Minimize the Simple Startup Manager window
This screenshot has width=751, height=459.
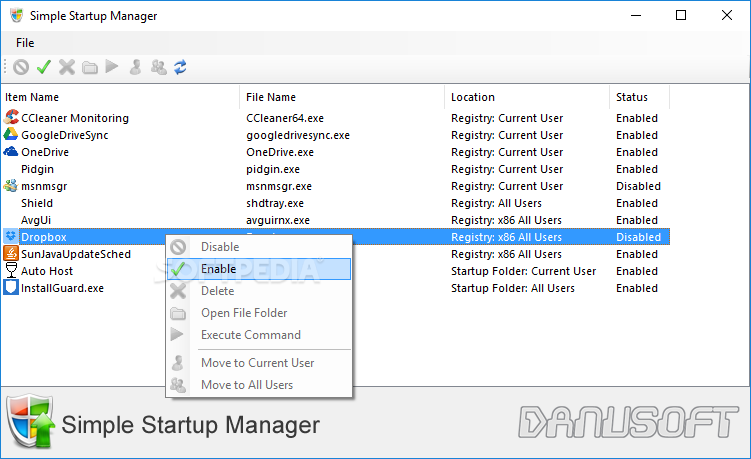coord(636,15)
